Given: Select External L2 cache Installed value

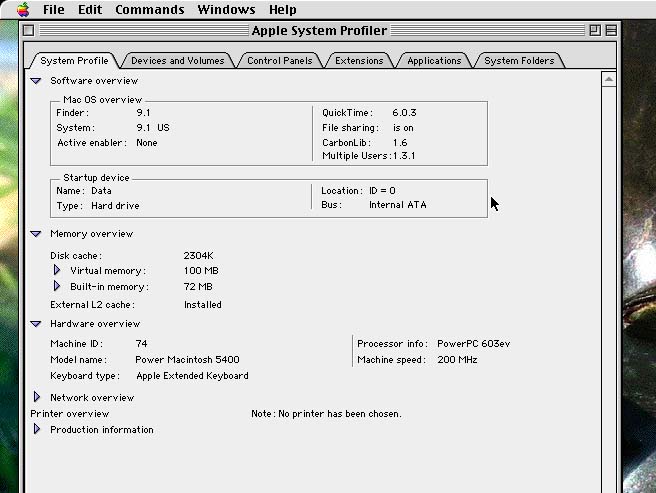Looking at the screenshot, I should (x=202, y=305).
